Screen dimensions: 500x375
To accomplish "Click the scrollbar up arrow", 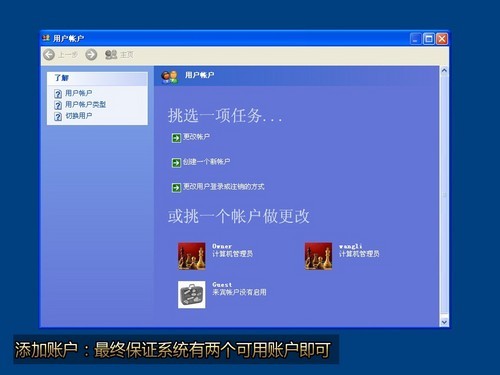I will tap(444, 70).
